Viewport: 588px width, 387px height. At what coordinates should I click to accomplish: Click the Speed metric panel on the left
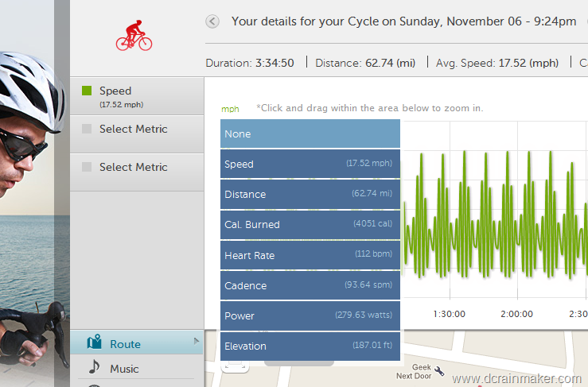coord(137,96)
